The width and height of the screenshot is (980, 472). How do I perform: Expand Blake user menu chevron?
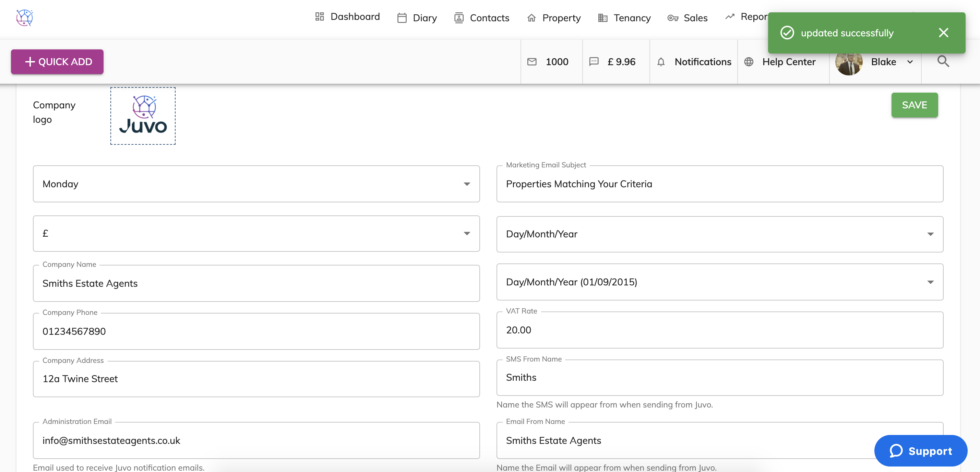pyautogui.click(x=910, y=62)
